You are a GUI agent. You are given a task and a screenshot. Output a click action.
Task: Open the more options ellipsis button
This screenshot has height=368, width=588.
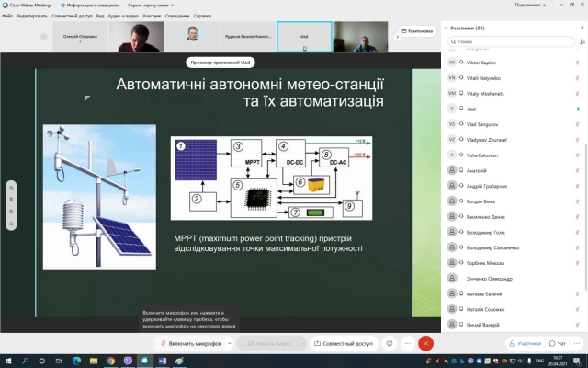click(x=407, y=343)
